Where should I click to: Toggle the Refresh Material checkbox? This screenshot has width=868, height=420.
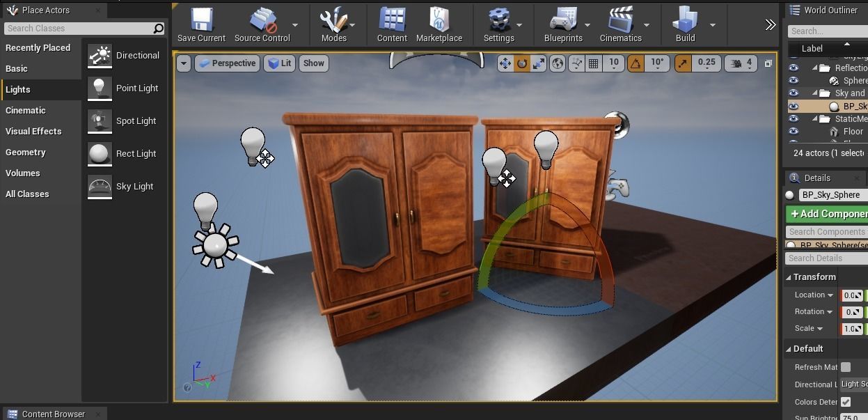(846, 367)
